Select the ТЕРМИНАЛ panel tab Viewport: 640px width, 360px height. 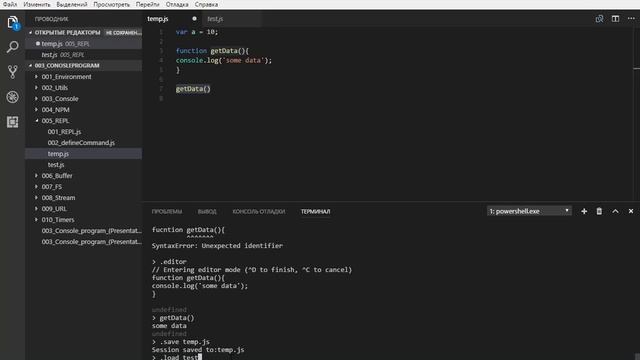pos(316,211)
